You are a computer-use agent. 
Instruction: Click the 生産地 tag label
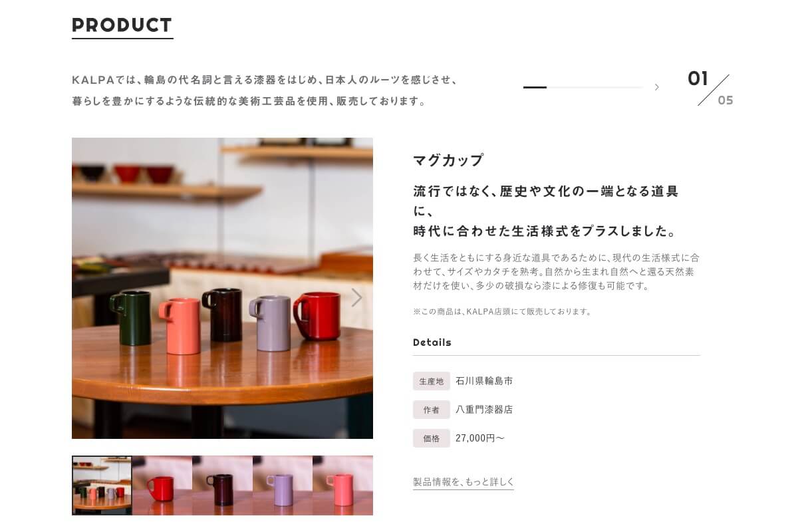point(432,381)
